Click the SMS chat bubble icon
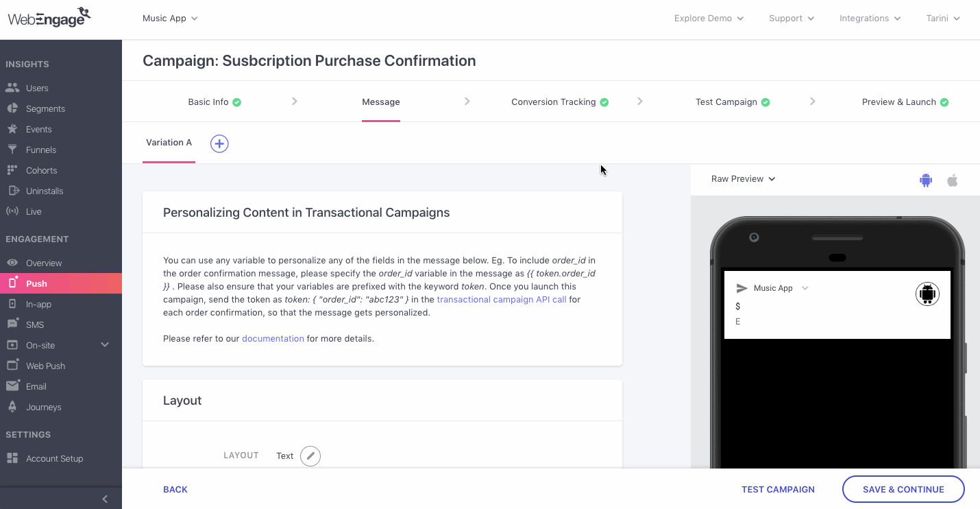980x509 pixels. 12,324
